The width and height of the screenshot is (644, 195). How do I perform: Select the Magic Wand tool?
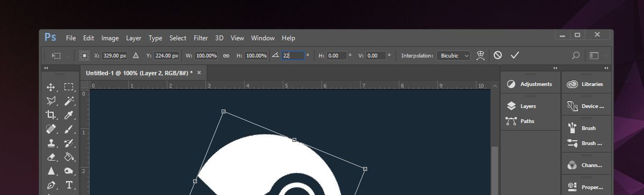tap(69, 101)
